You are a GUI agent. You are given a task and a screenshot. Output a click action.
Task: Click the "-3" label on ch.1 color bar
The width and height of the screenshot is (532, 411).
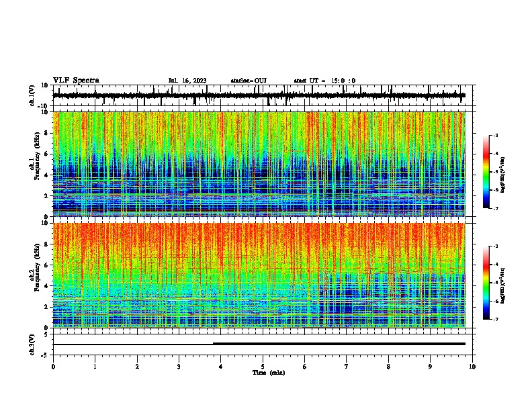[x=496, y=135]
